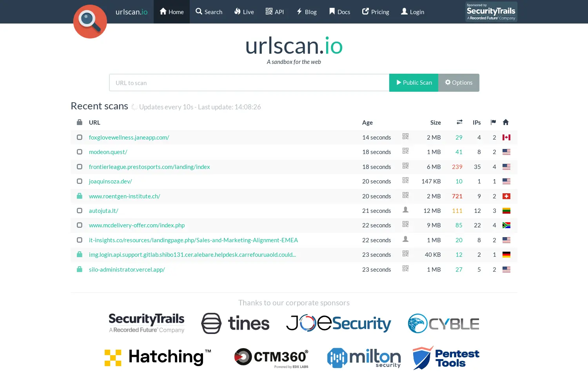Click the US flag in joaquinsoza.dev row
This screenshot has height=392, width=588.
506,181
